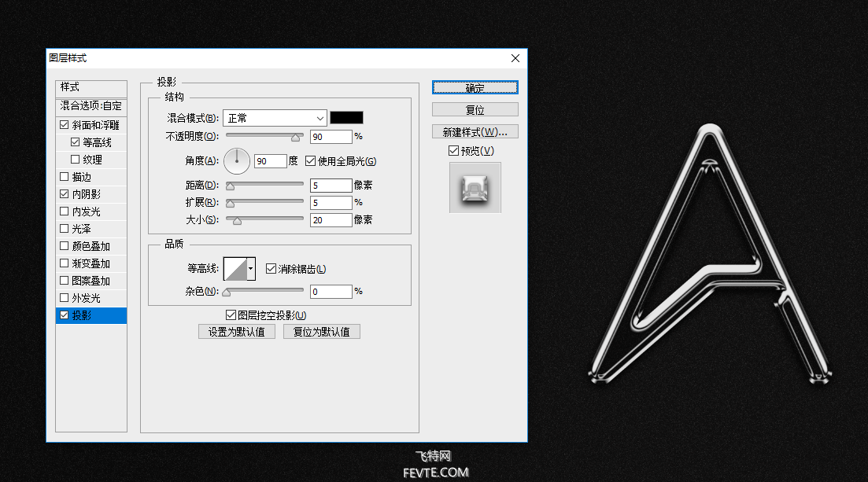Click the angle dial control
The height and width of the screenshot is (482, 868).
(x=237, y=161)
